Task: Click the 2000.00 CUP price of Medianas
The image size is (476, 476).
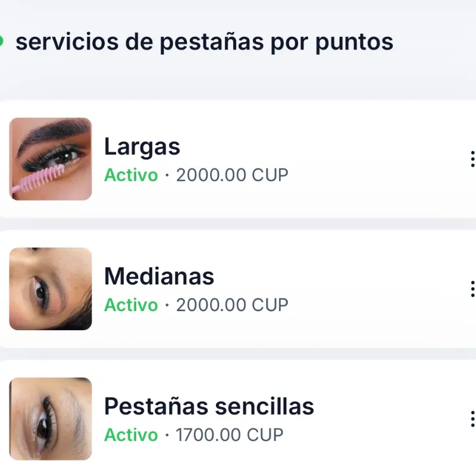Action: [232, 305]
